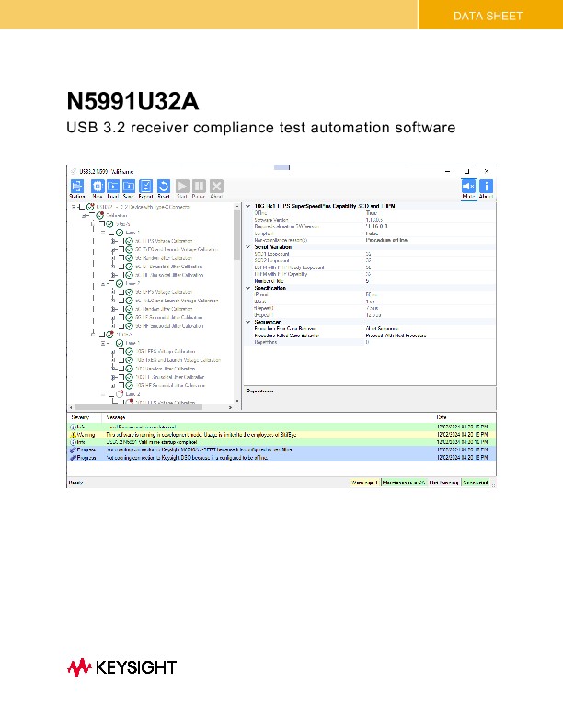
Task: Click the first Progress row icon
Action: pos(73,449)
